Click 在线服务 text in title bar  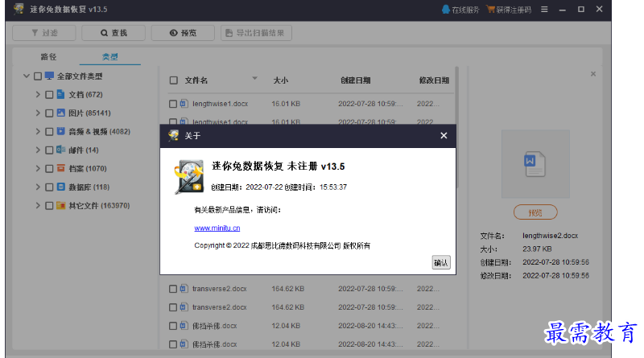pyautogui.click(x=465, y=10)
